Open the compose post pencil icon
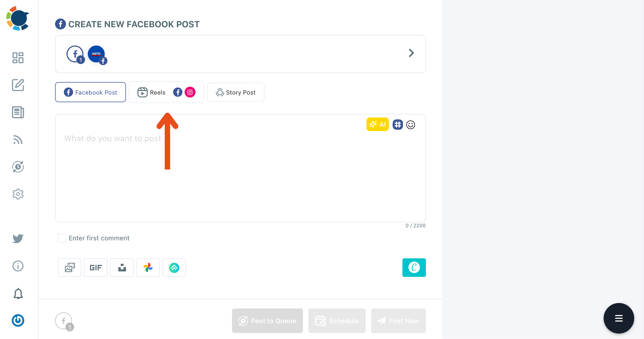644x339 pixels. [x=18, y=85]
